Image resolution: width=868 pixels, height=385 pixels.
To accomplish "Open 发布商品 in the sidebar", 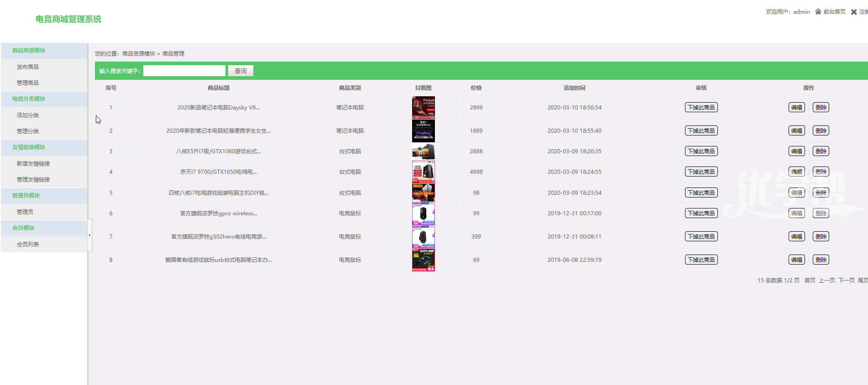I will [28, 67].
